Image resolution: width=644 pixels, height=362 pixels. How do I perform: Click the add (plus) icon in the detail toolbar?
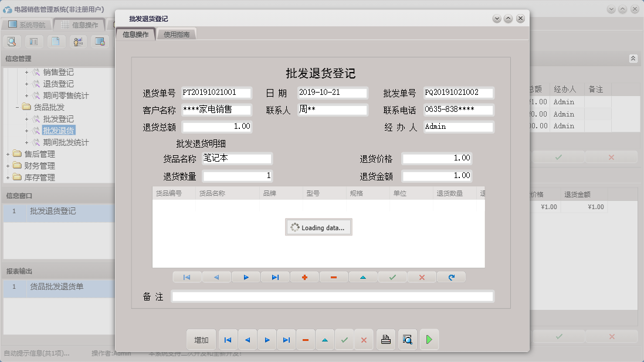pos(304,276)
